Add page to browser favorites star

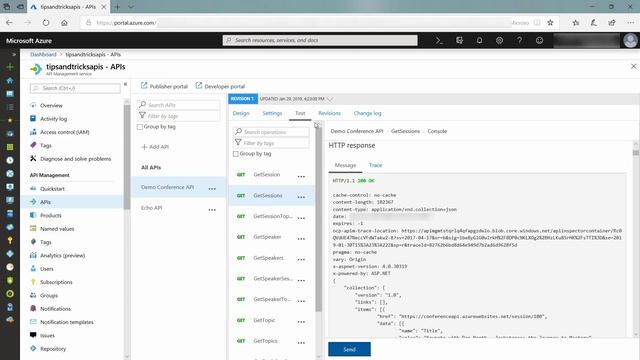point(550,23)
